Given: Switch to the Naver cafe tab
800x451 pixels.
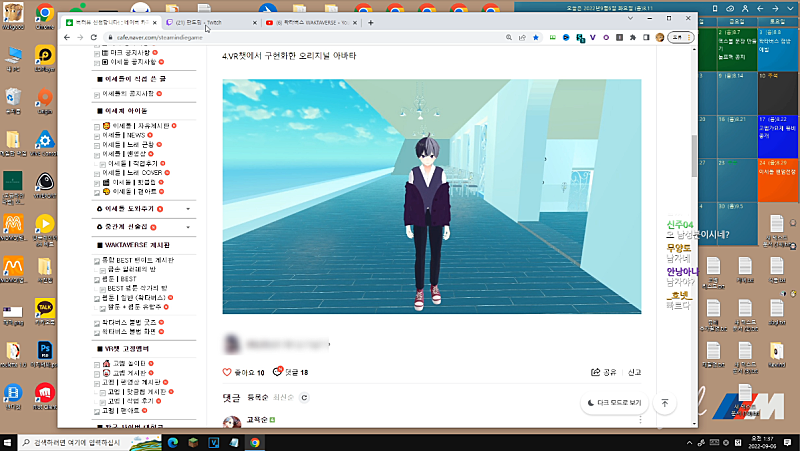Looking at the screenshot, I should (111, 22).
